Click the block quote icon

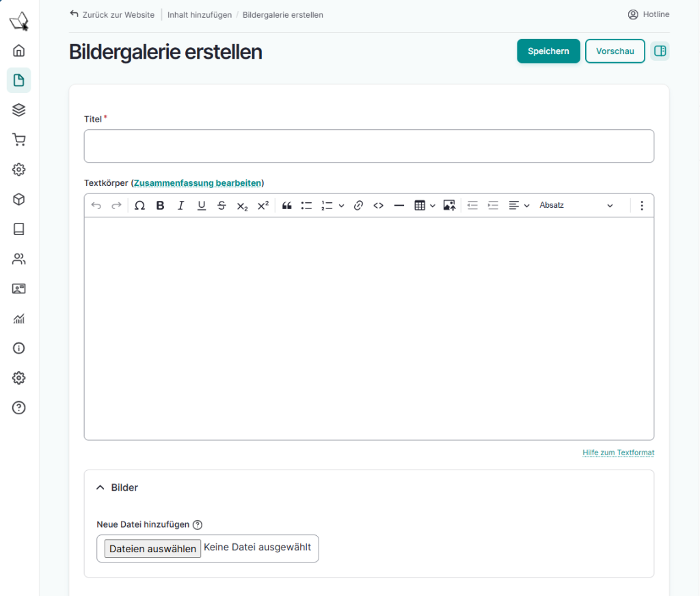click(x=287, y=206)
